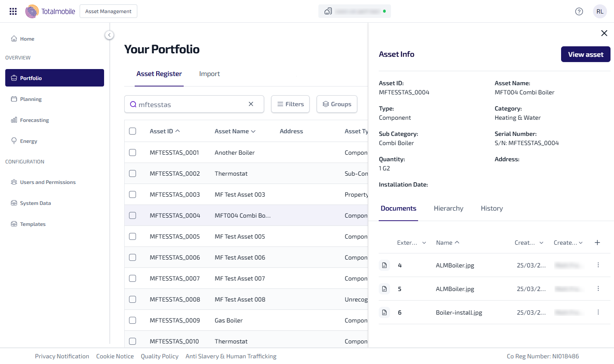Viewport: 614px width, 364px height.
Task: Sort by the Asset ID column
Action: pyautogui.click(x=165, y=131)
